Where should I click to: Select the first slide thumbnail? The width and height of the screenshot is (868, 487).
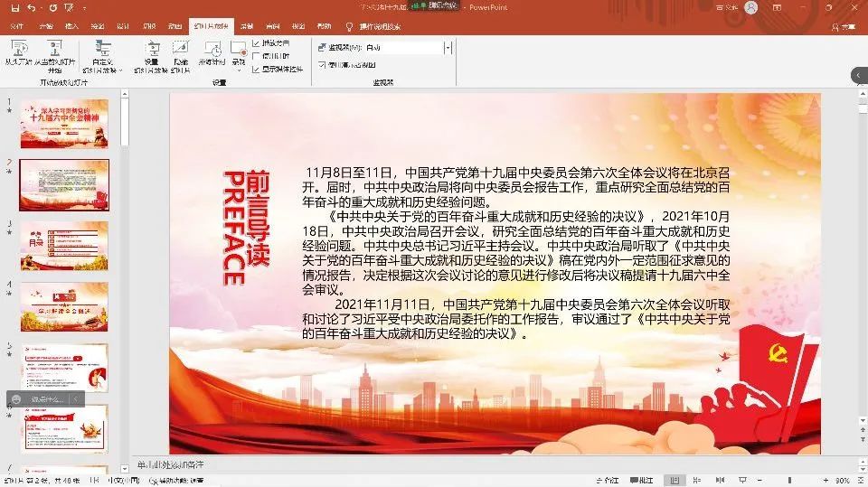point(64,124)
